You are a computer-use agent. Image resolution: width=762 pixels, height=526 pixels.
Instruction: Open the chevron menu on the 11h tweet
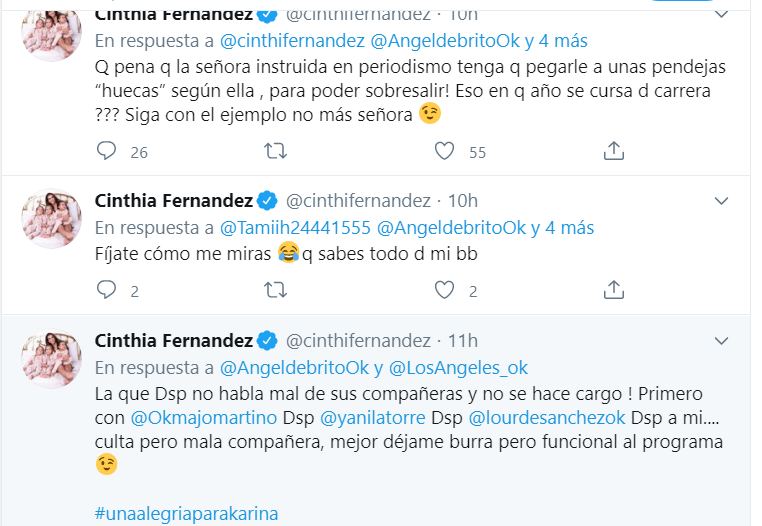tap(721, 340)
